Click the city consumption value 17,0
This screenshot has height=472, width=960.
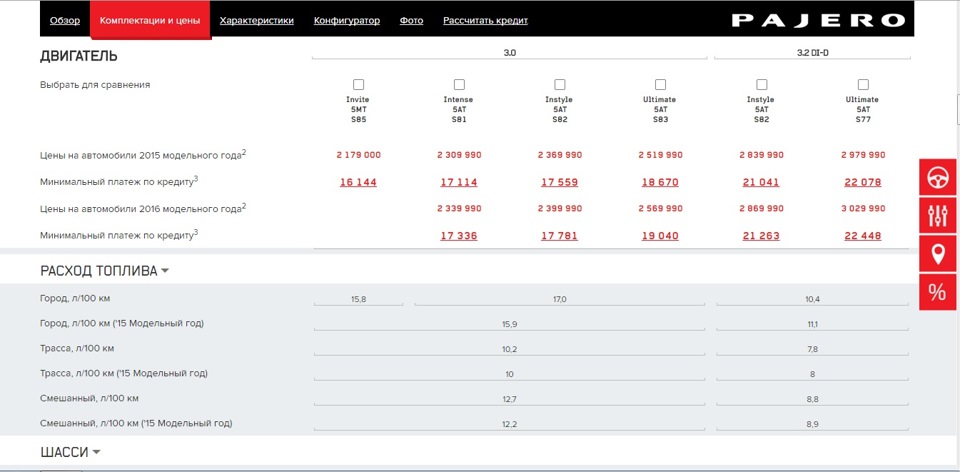point(560,299)
